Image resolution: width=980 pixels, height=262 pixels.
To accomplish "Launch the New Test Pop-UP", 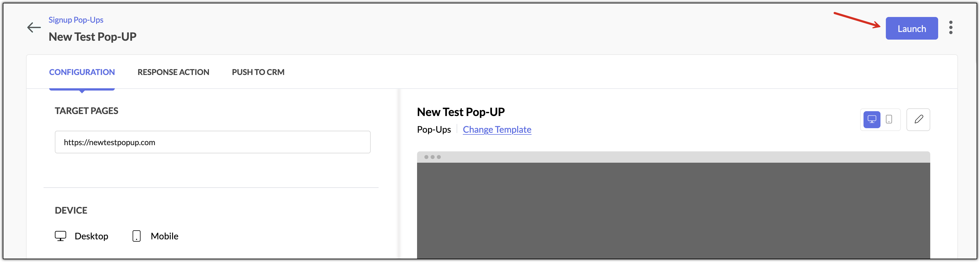I will click(912, 28).
